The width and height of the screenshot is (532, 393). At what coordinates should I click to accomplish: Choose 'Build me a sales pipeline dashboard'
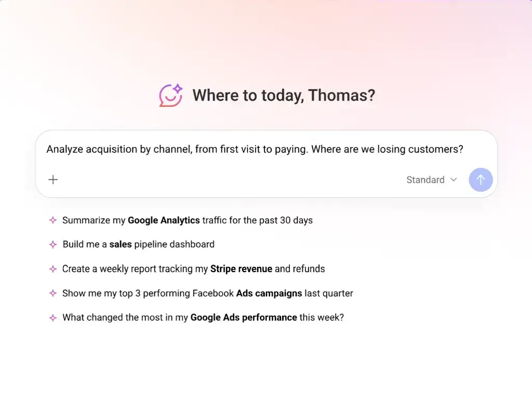point(138,245)
